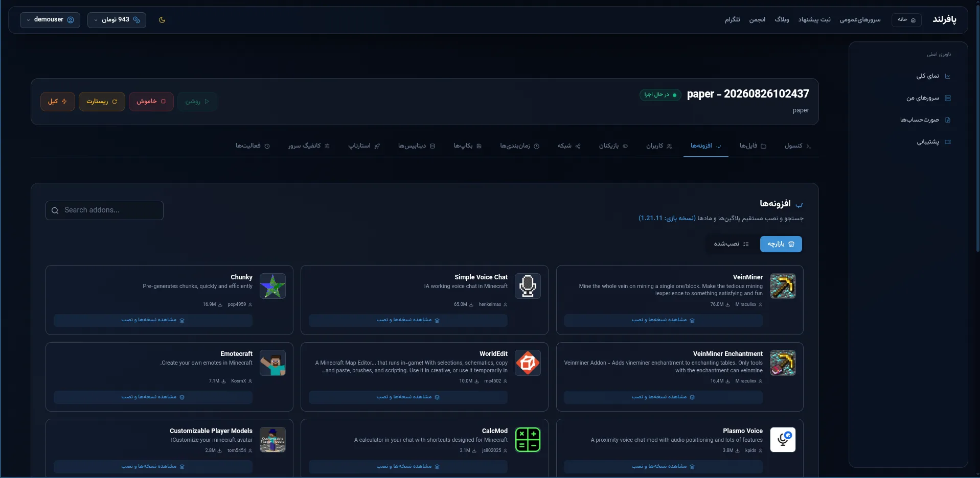Image resolution: width=980 pixels, height=478 pixels.
Task: Click the Emotecraft character icon
Action: (272, 363)
